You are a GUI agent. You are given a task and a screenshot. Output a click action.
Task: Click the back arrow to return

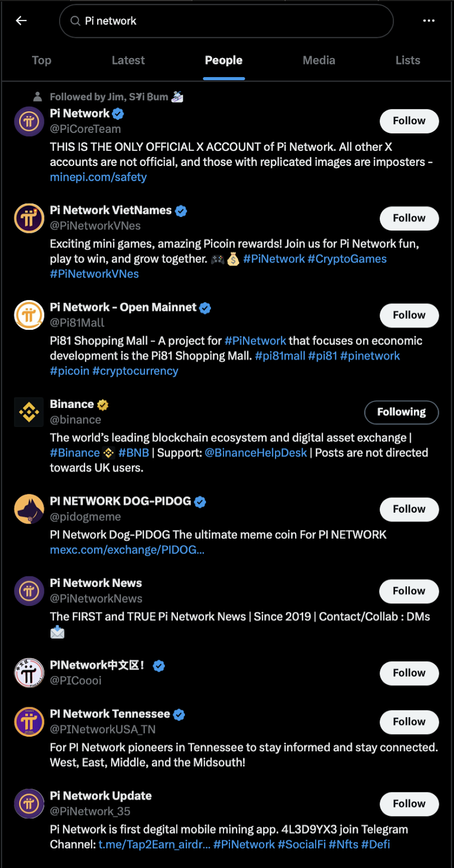(x=21, y=21)
